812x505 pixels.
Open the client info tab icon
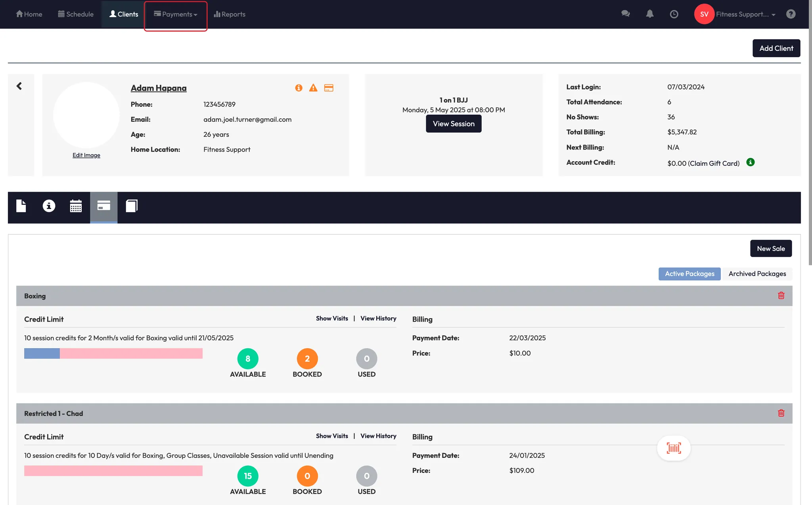[x=49, y=206]
